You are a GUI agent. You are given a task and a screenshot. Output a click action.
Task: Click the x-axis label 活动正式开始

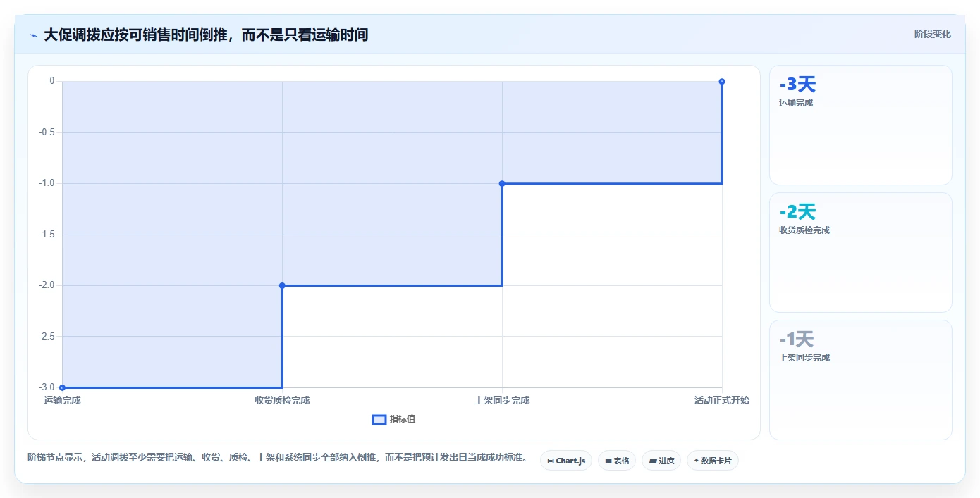722,401
